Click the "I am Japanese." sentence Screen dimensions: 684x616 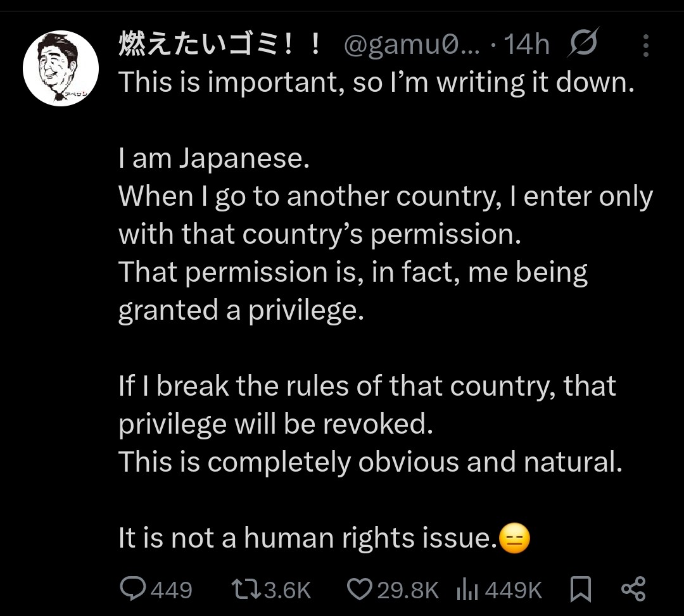point(213,158)
